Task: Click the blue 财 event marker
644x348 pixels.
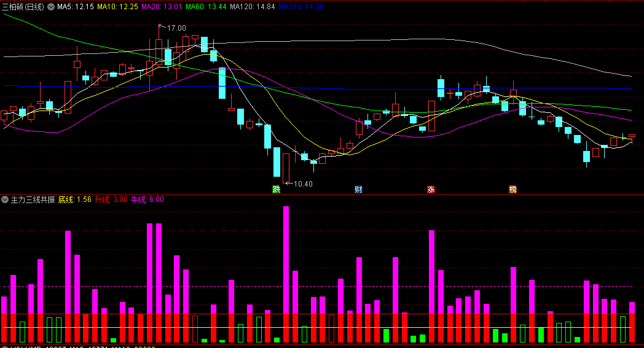Action: [358, 189]
